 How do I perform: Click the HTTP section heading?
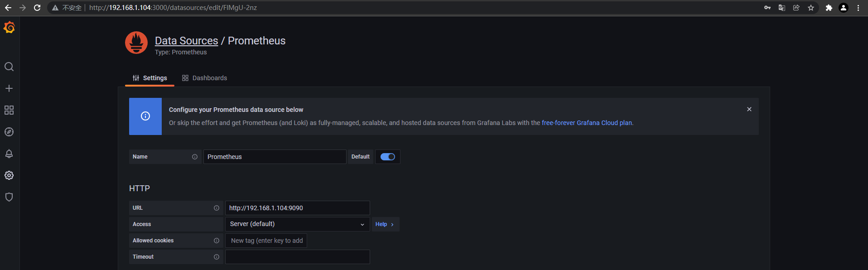coord(140,188)
